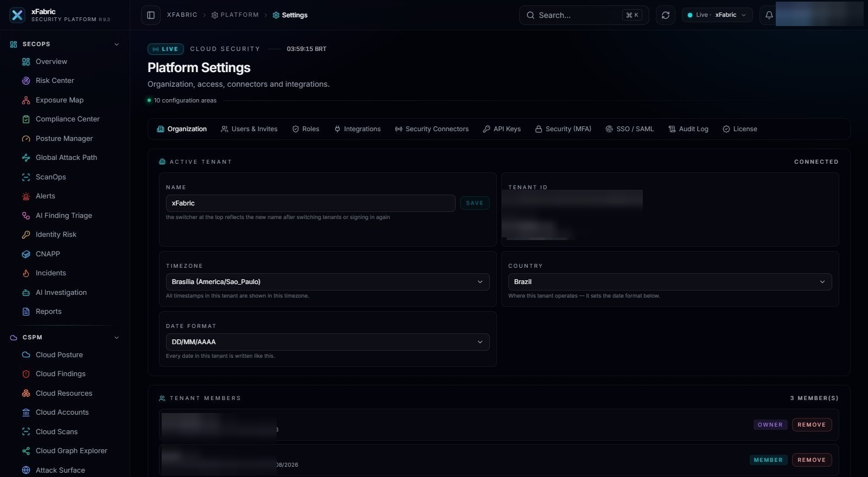Switch to the License tab
The image size is (868, 477).
pyautogui.click(x=740, y=129)
